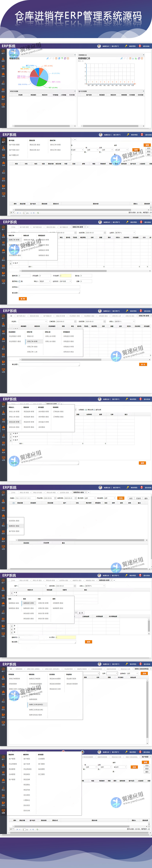Check the select-all box in the 销售回访 table header
Screen dimensions: 152x868
coord(13,503)
